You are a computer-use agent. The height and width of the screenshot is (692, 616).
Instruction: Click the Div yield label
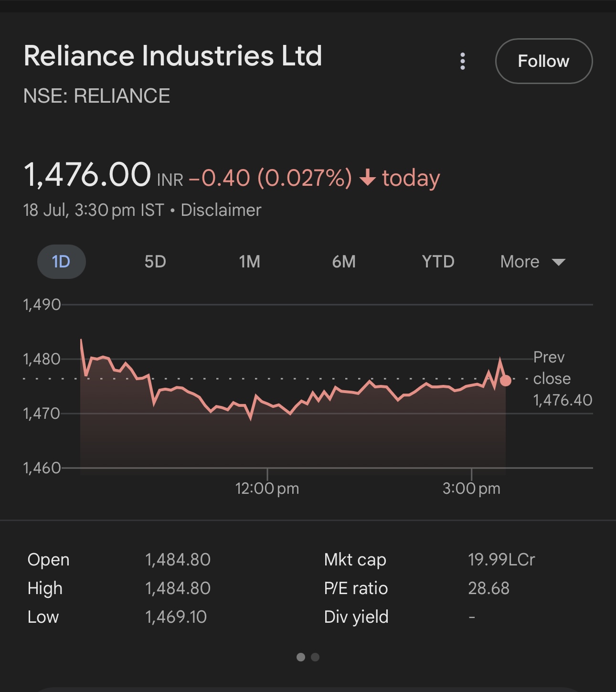(356, 617)
